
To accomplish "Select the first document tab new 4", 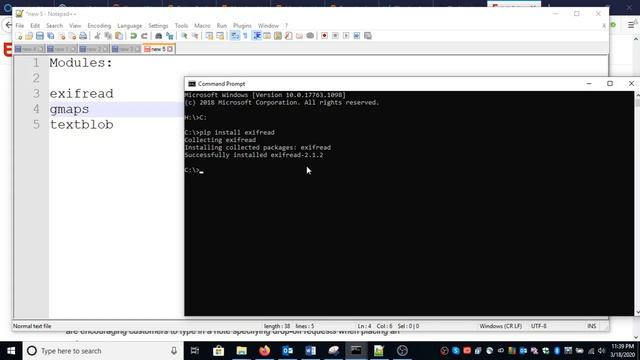I will point(29,49).
